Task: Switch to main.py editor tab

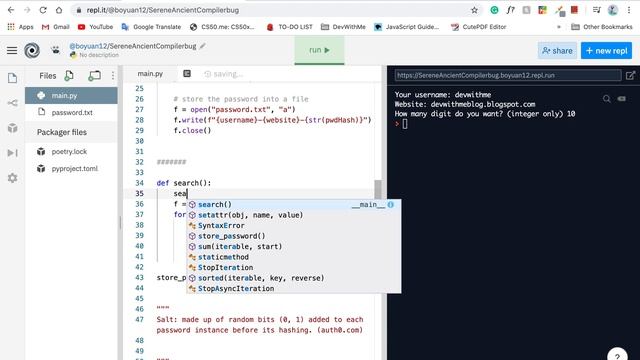Action: point(150,74)
